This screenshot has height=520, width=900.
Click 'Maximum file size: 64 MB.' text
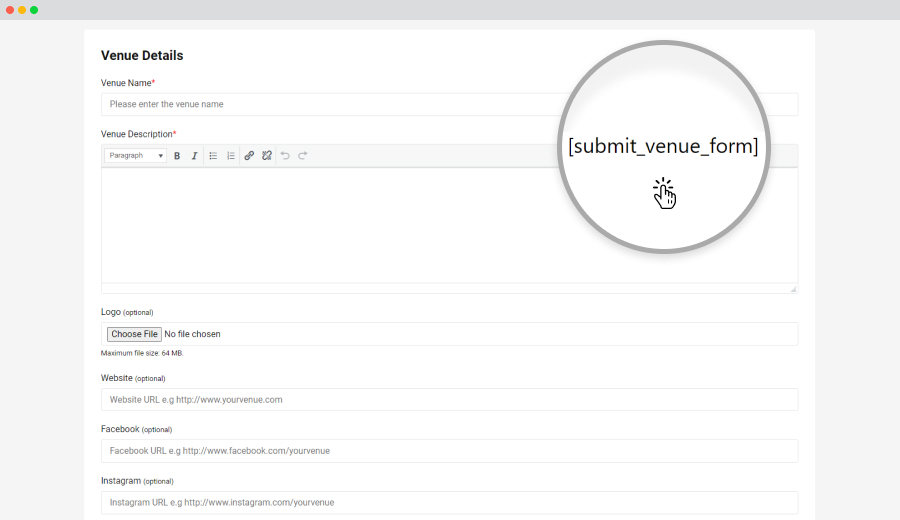(142, 354)
